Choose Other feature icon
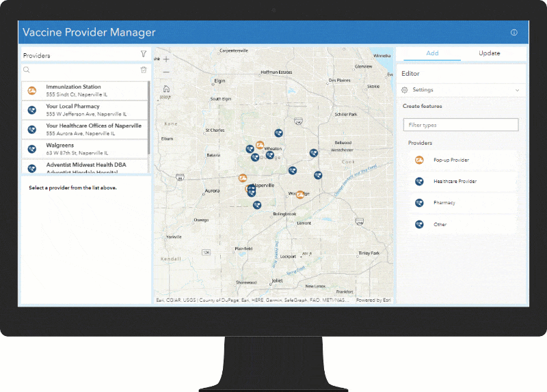The image size is (547, 392). coord(419,225)
